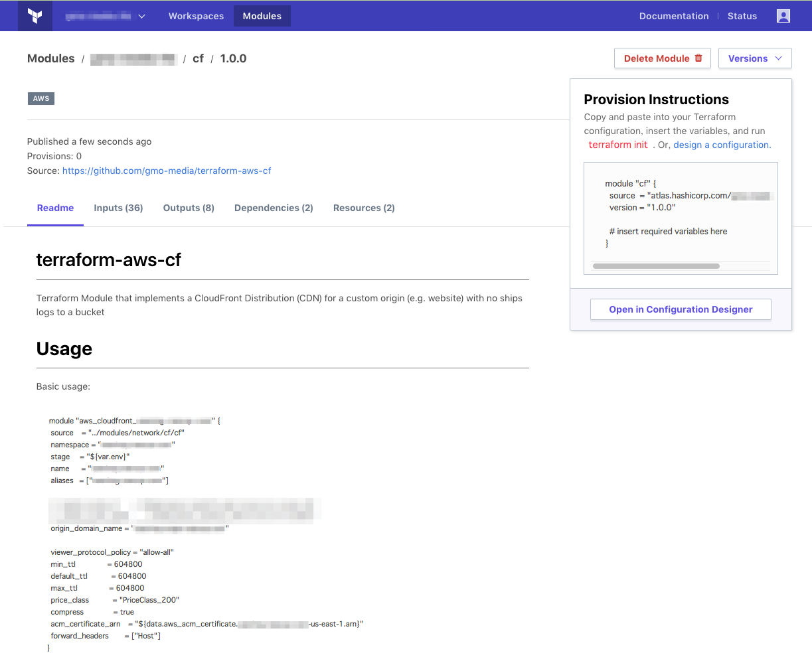Select the Modules navigation item
The width and height of the screenshot is (812, 671).
click(262, 16)
